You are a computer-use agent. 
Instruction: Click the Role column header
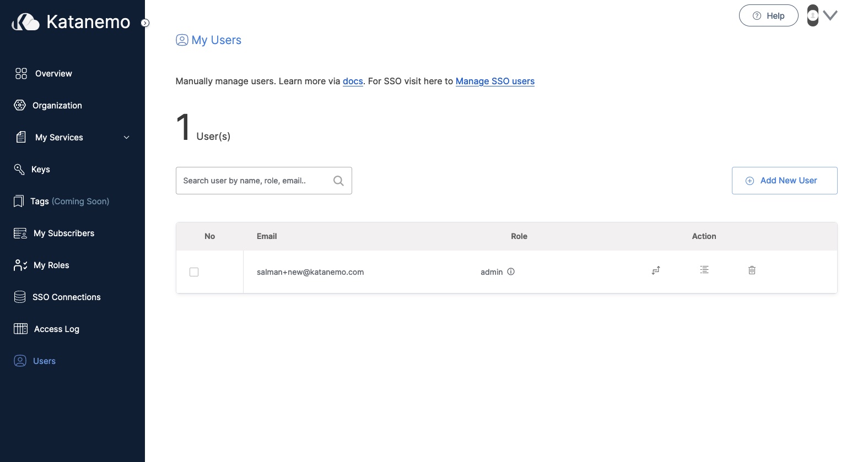point(519,236)
